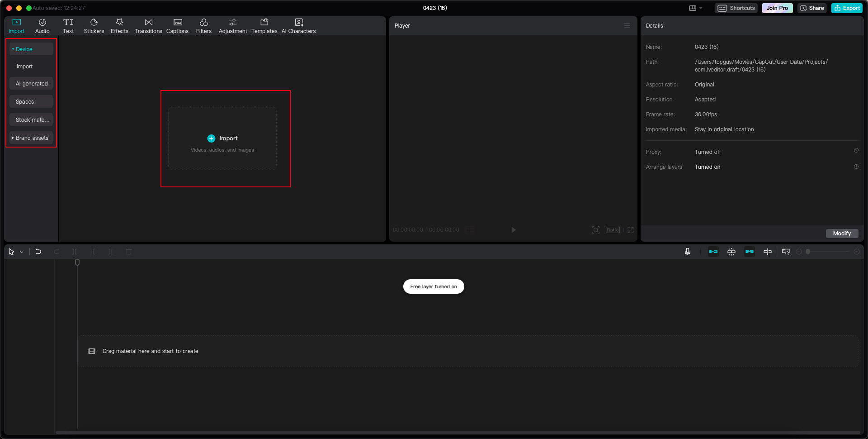This screenshot has height=439, width=868.
Task: Open the Shortcuts panel
Action: coord(736,8)
